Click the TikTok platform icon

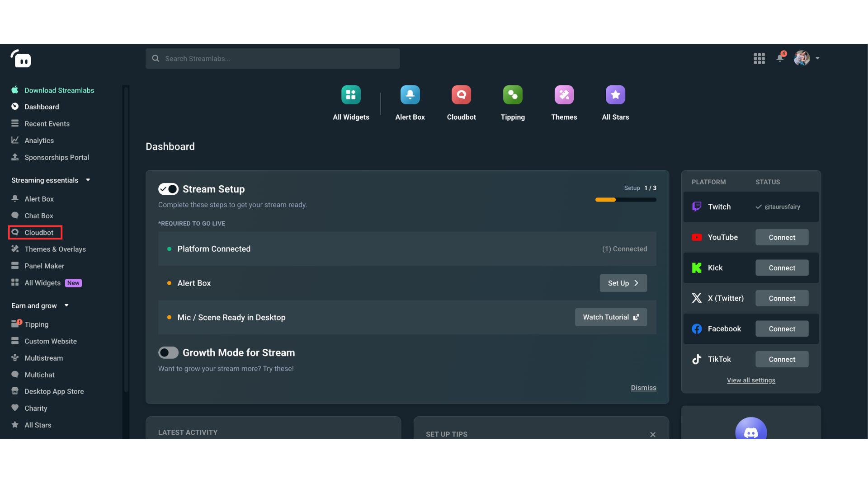pyautogui.click(x=697, y=359)
